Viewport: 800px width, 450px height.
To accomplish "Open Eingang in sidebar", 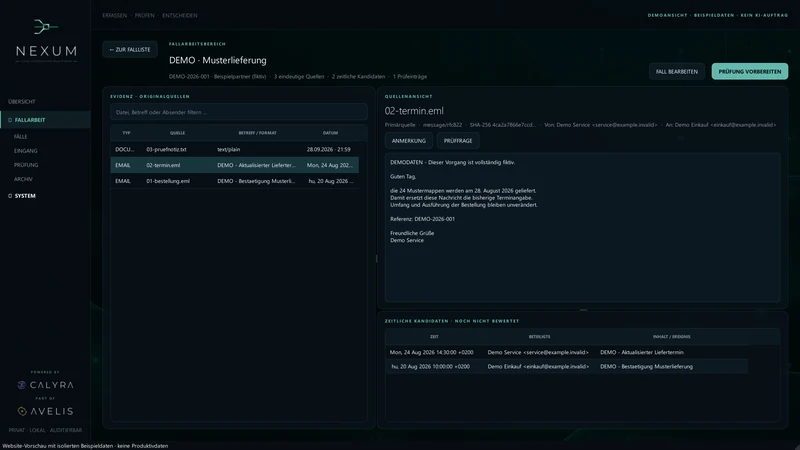I will 26,151.
